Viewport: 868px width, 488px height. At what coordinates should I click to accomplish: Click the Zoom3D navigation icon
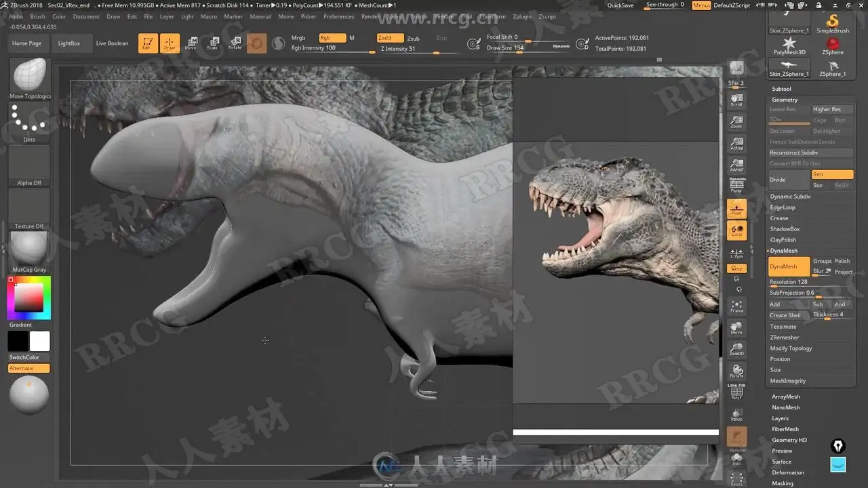point(736,350)
